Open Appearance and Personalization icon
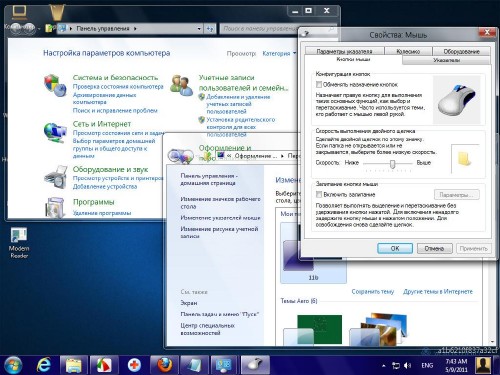Image resolution: width=500 pixels, height=375 pixels. pos(180,155)
